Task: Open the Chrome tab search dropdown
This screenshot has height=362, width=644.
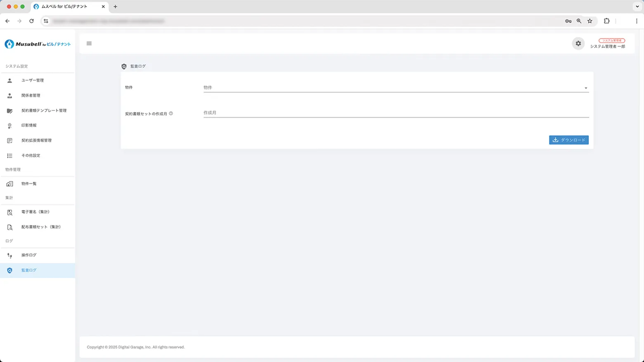Action: point(637,7)
